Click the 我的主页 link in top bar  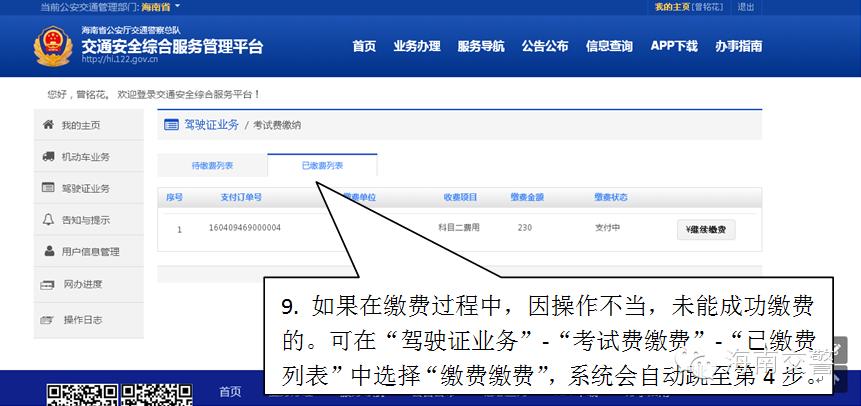pos(672,7)
